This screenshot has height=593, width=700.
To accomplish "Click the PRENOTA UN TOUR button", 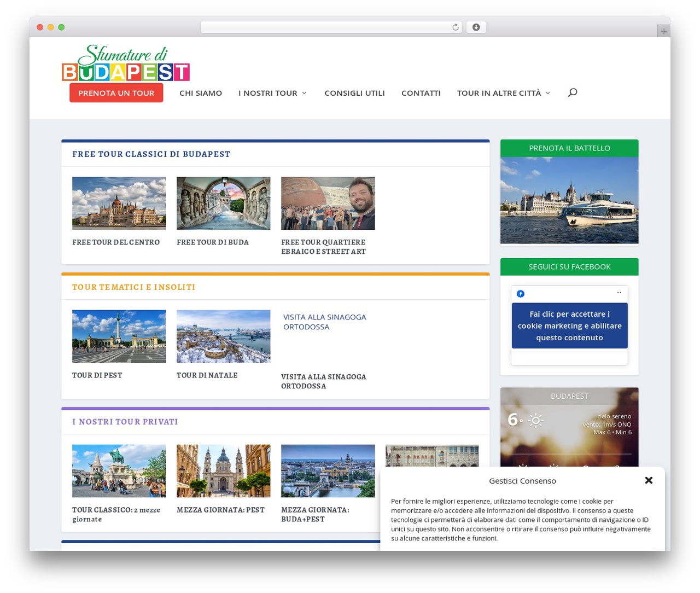I will tap(116, 93).
